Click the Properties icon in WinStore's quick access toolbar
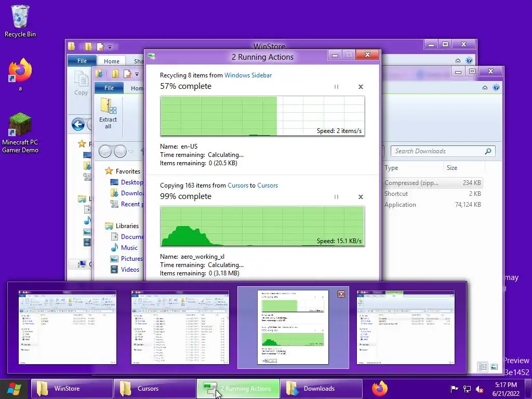The height and width of the screenshot is (399, 532). [100, 46]
